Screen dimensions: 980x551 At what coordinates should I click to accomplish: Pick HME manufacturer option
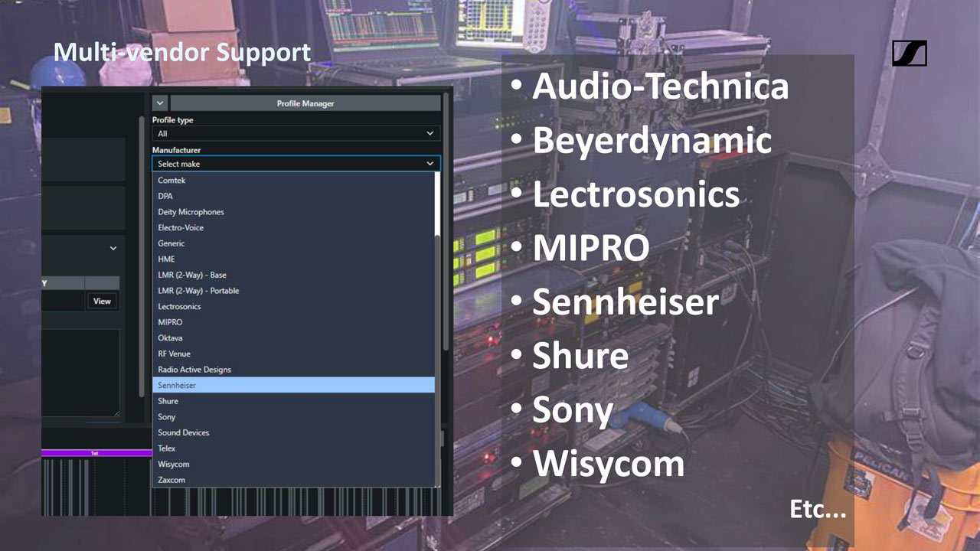pyautogui.click(x=293, y=259)
